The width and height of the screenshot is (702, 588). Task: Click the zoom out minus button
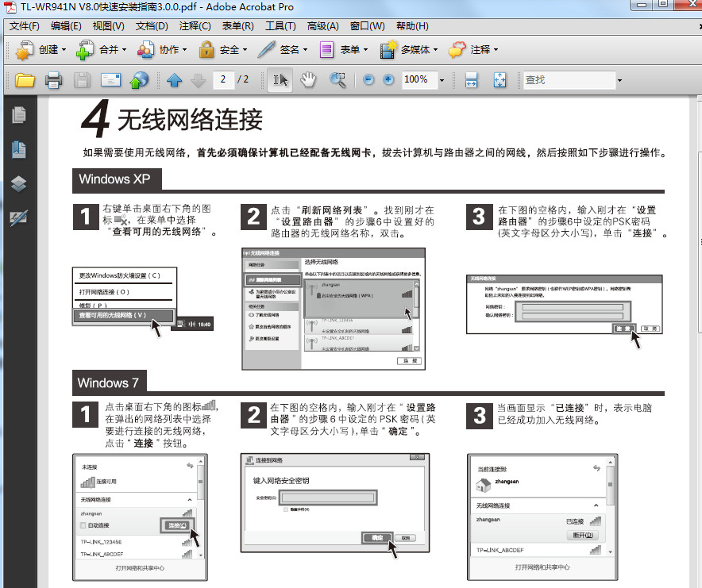[x=368, y=79]
